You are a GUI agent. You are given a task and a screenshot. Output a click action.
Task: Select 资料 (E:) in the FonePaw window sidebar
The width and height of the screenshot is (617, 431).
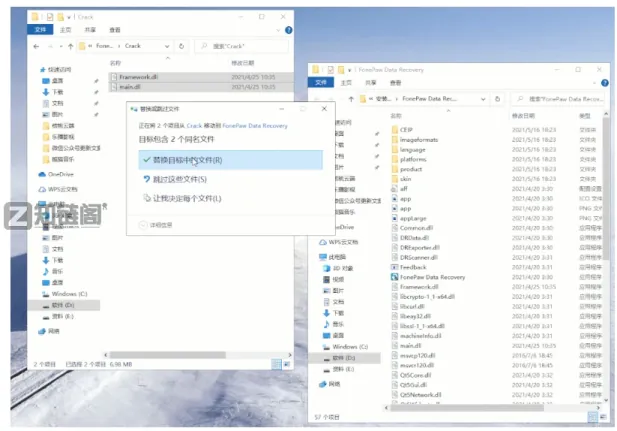344,369
